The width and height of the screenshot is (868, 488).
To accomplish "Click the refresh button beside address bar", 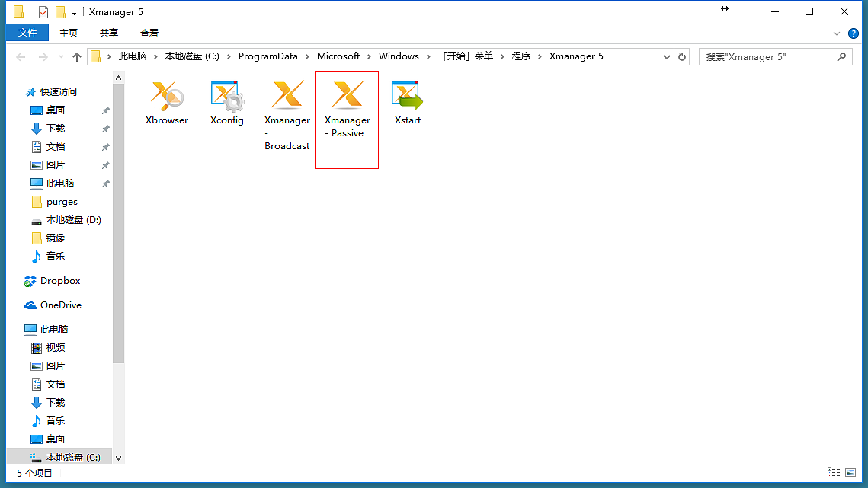I will click(x=682, y=57).
